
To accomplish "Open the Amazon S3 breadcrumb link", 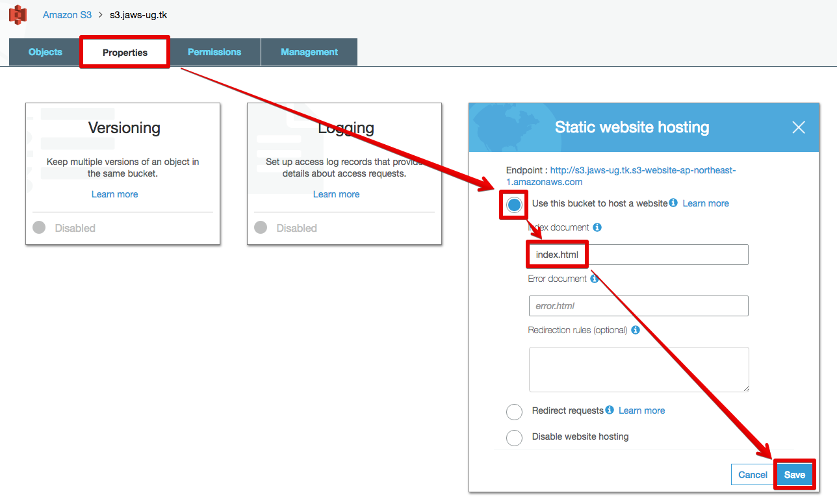I will pyautogui.click(x=67, y=14).
